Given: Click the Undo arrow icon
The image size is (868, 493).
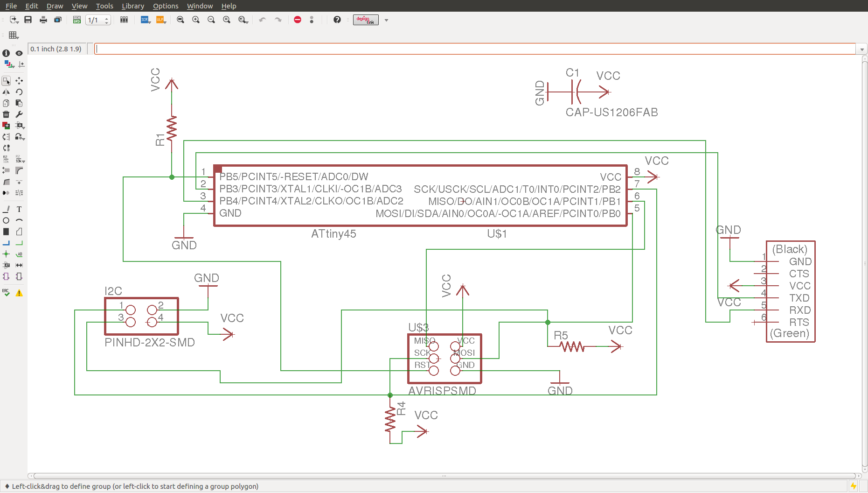Looking at the screenshot, I should pyautogui.click(x=263, y=20).
